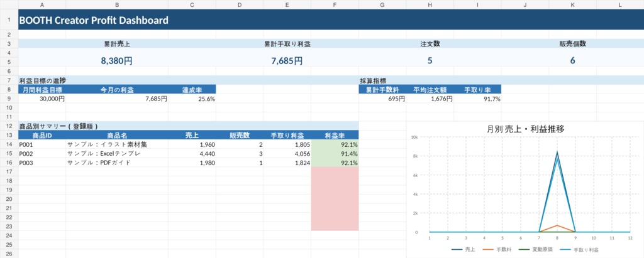Screen dimensions: 644x258
Task: Click column header E
Action: pyautogui.click(x=287, y=4)
